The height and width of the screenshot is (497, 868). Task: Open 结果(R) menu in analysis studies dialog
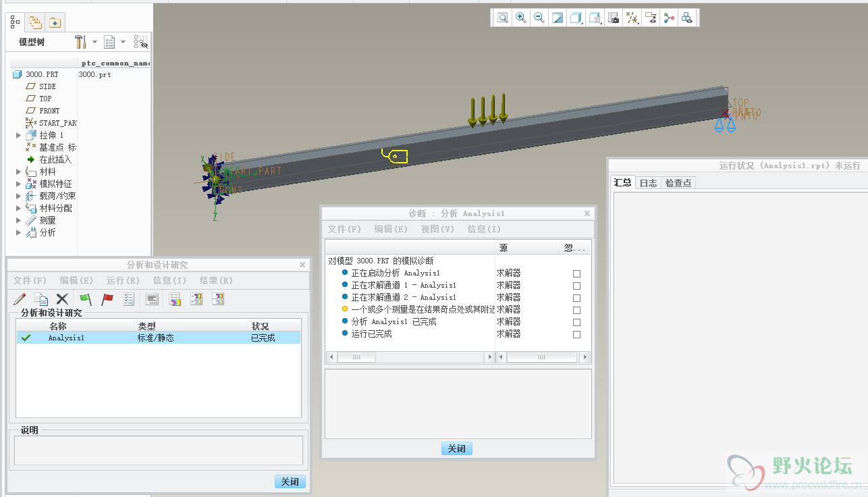(x=216, y=280)
